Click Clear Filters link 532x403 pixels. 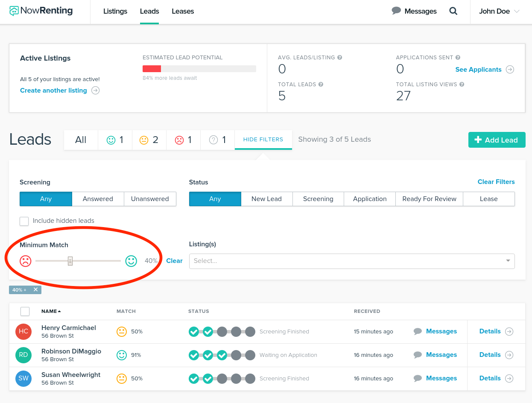click(x=496, y=182)
